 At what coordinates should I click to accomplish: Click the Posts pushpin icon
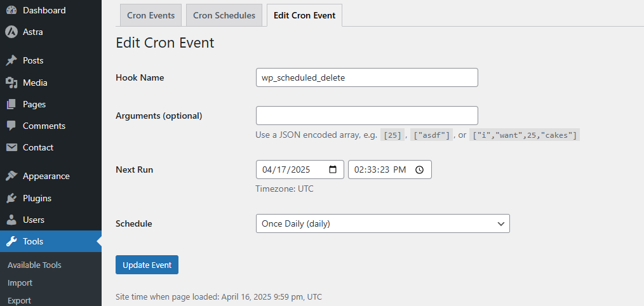pyautogui.click(x=11, y=60)
